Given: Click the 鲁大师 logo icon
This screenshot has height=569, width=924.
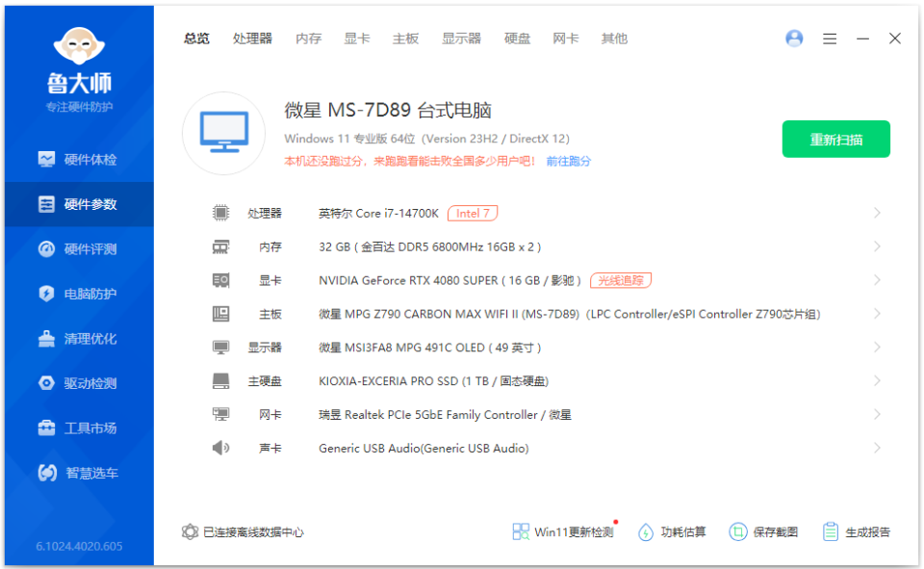Looking at the screenshot, I should (79, 46).
